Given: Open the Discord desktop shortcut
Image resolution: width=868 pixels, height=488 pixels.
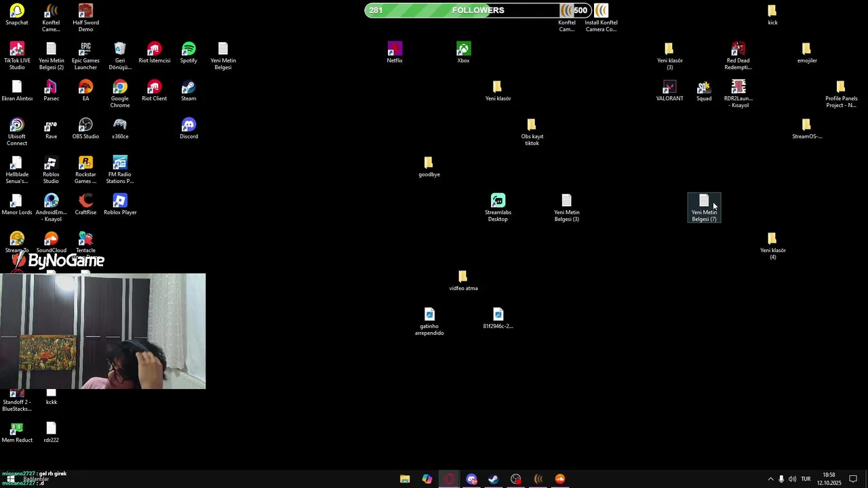Looking at the screenshot, I should pos(189,129).
